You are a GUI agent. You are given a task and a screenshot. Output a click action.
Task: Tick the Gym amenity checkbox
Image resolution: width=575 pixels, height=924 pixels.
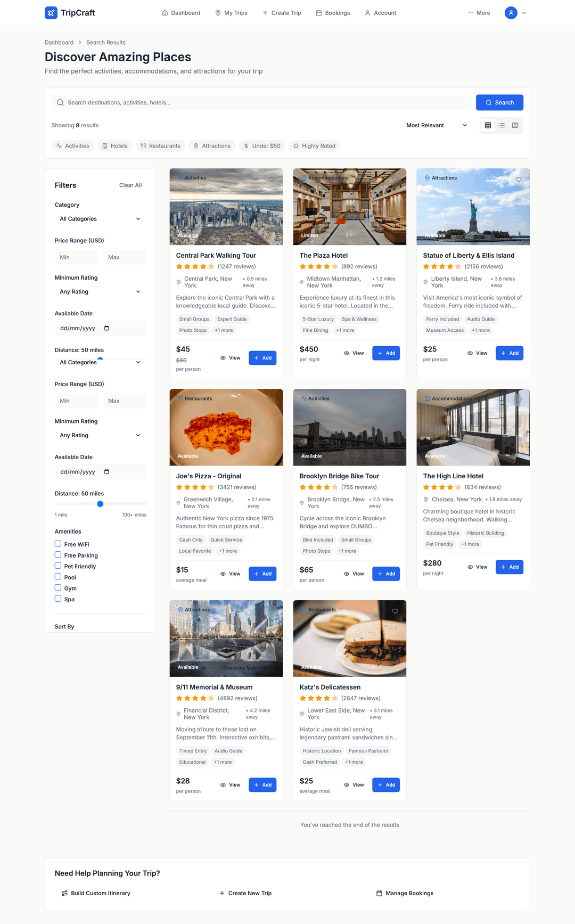pos(58,587)
